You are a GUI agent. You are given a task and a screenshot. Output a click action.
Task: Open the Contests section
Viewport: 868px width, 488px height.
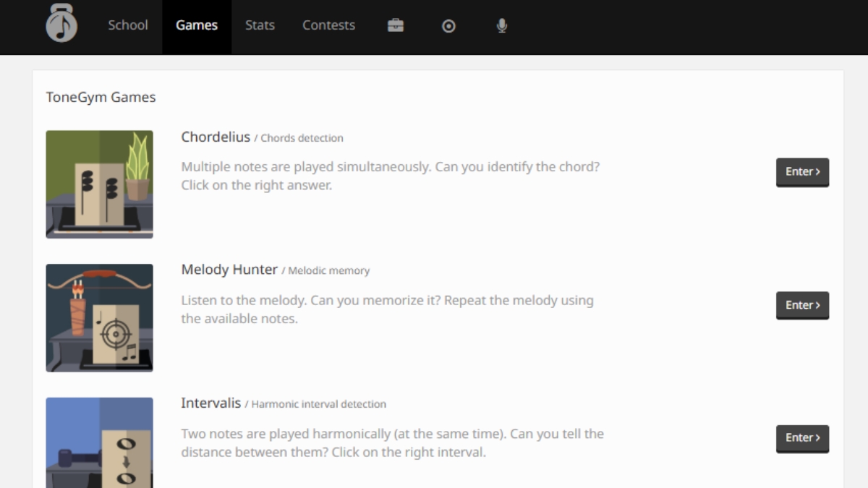click(328, 25)
